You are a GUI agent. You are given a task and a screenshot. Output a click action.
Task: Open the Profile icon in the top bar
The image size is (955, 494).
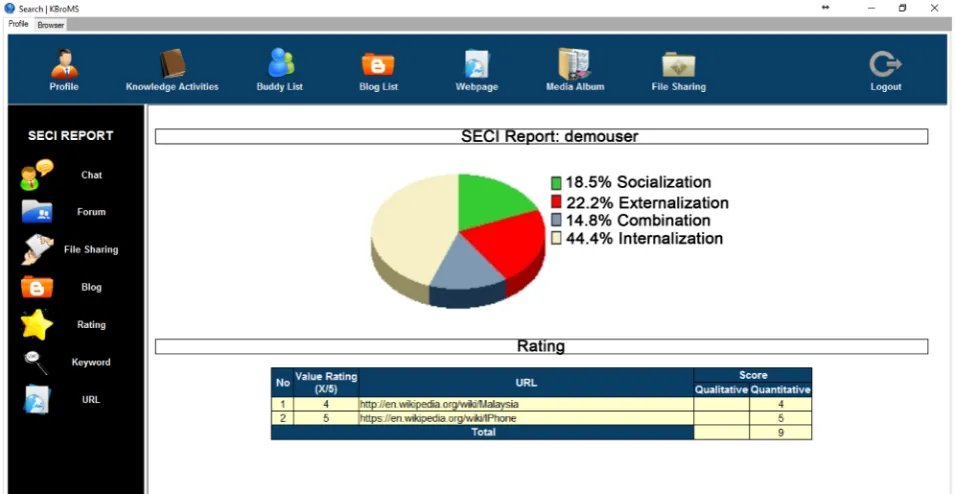tap(64, 64)
